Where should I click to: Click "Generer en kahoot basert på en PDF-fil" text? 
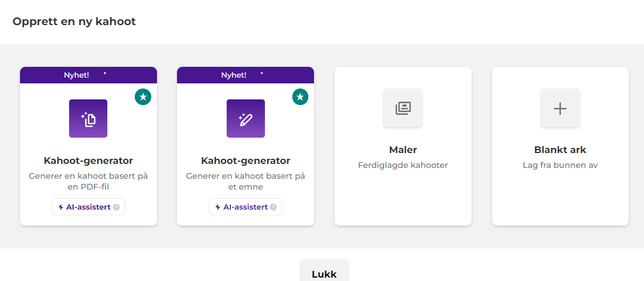click(x=88, y=181)
